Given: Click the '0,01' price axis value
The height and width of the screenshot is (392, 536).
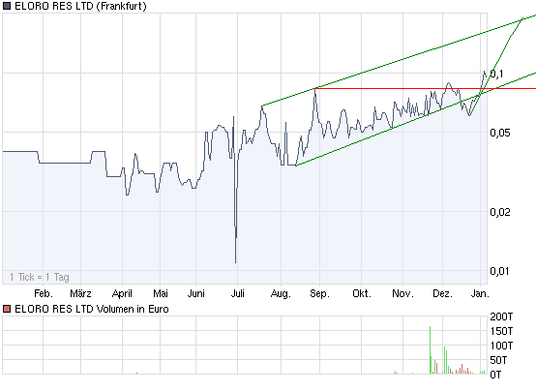Looking at the screenshot, I should pyautogui.click(x=499, y=271).
